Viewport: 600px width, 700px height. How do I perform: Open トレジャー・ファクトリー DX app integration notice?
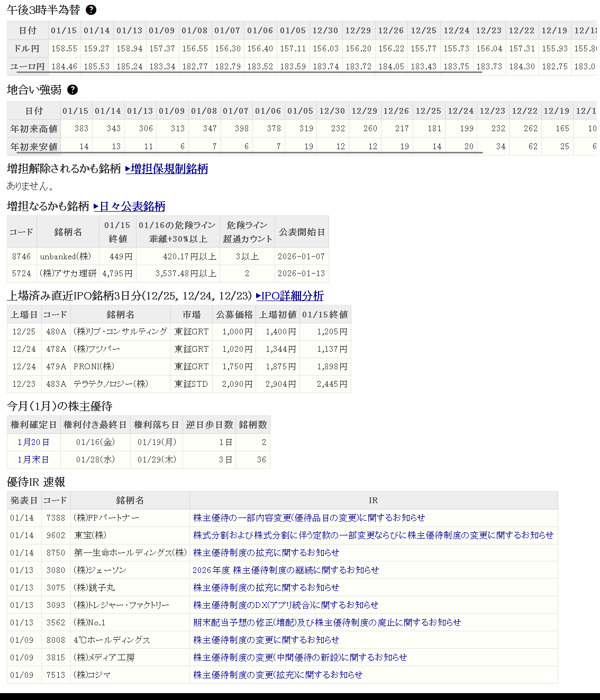point(286,605)
